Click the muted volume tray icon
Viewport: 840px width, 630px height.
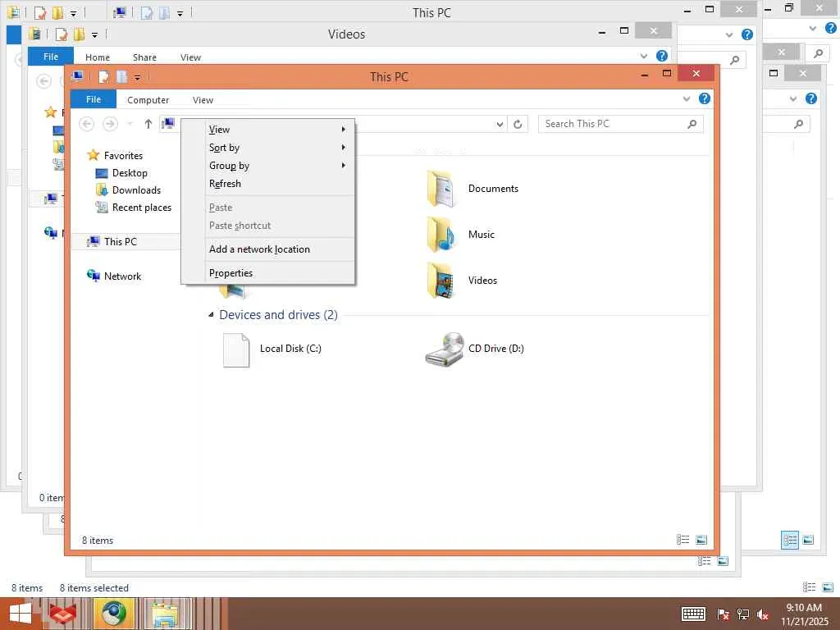pyautogui.click(x=763, y=614)
